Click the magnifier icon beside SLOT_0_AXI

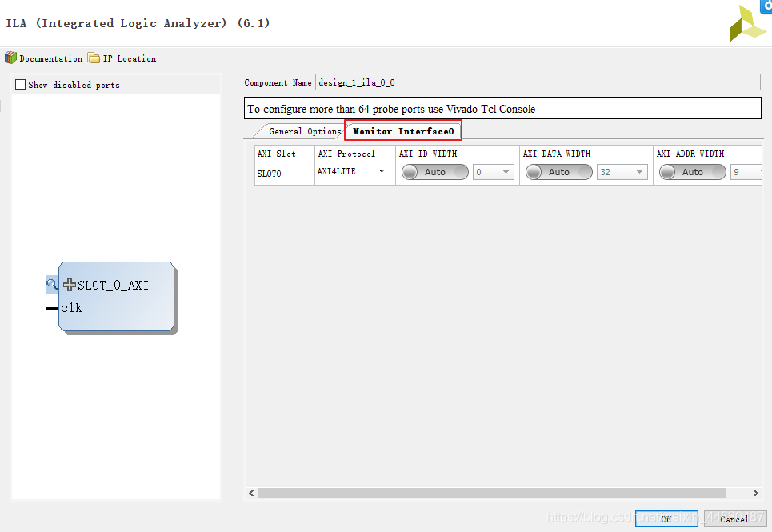pyautogui.click(x=52, y=284)
